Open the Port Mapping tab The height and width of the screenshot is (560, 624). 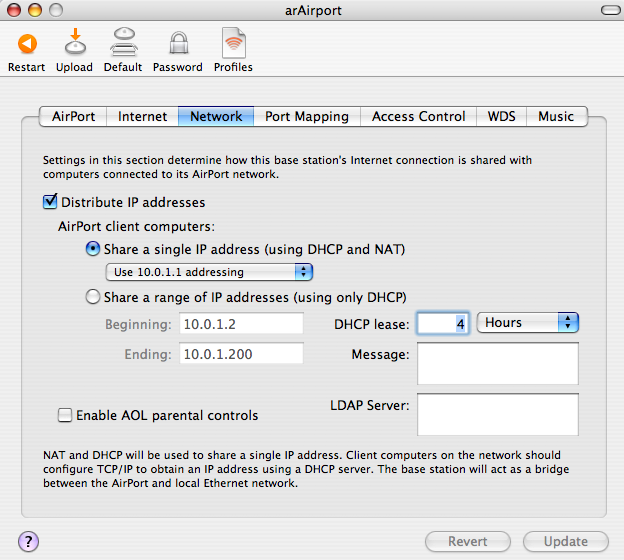click(307, 116)
